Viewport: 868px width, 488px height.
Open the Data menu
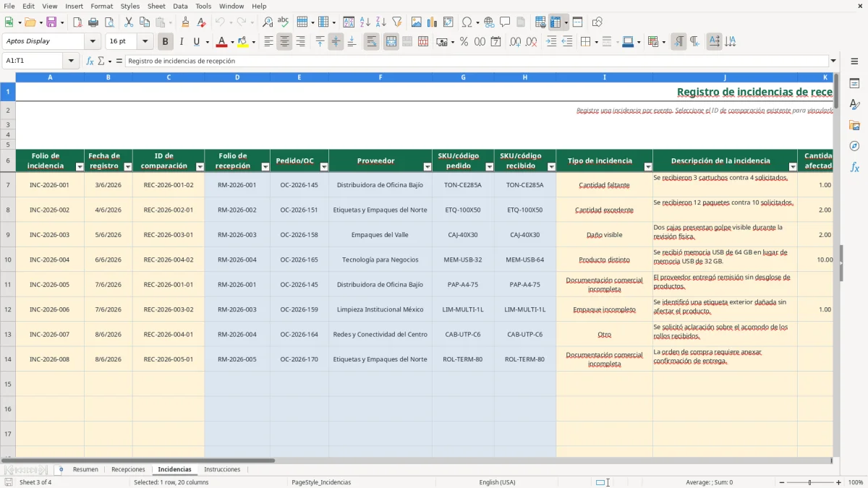tap(181, 6)
